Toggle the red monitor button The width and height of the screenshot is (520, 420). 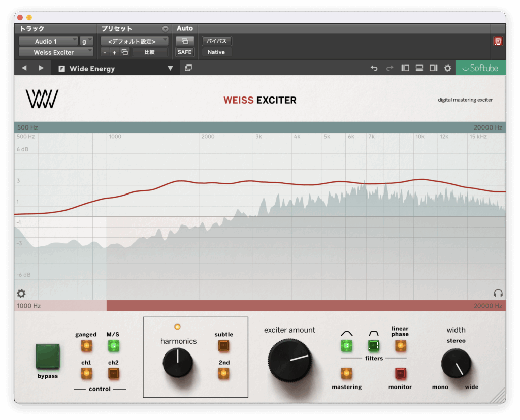[400, 374]
